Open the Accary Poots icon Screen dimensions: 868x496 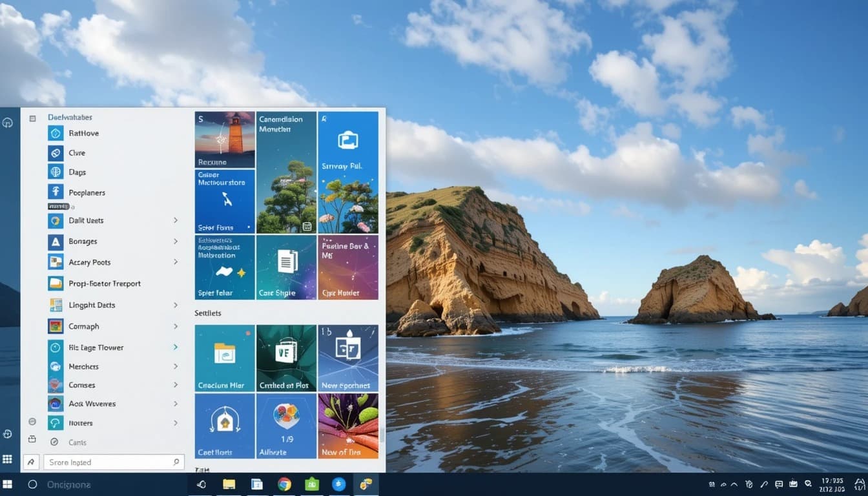click(56, 262)
